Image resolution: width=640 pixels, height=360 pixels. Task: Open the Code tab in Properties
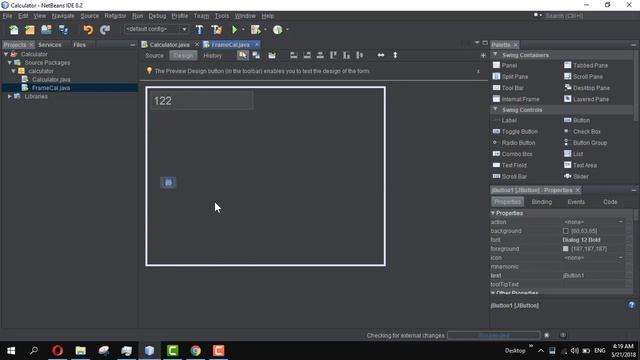coord(610,202)
